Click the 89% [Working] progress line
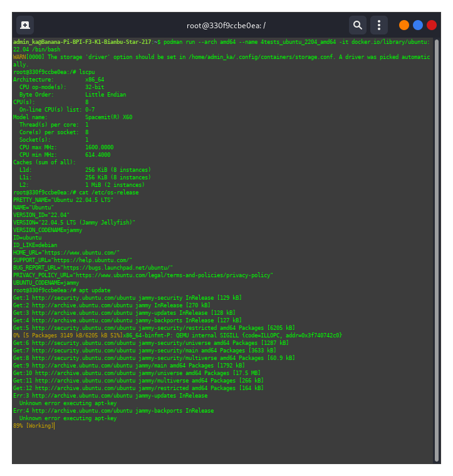 point(33,426)
